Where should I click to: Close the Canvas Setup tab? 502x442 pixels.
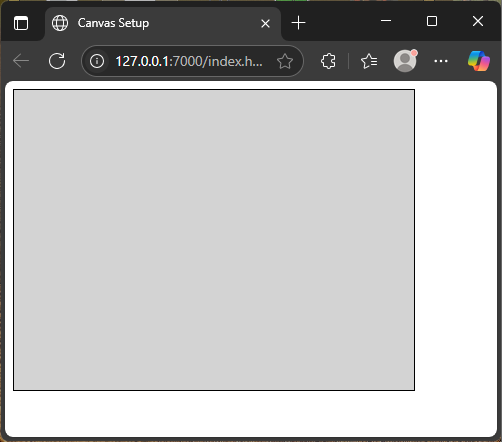[x=265, y=23]
